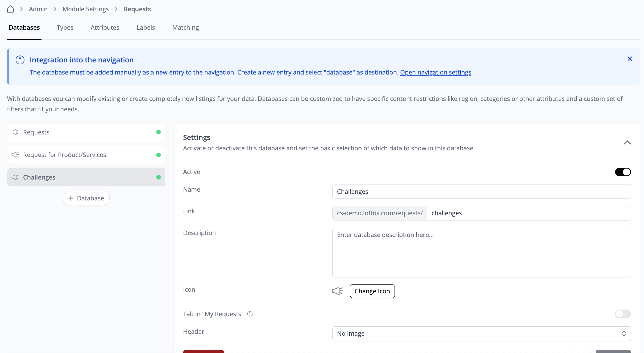Click the megaphone icon in Challenges row
The height and width of the screenshot is (353, 644).
tap(15, 177)
